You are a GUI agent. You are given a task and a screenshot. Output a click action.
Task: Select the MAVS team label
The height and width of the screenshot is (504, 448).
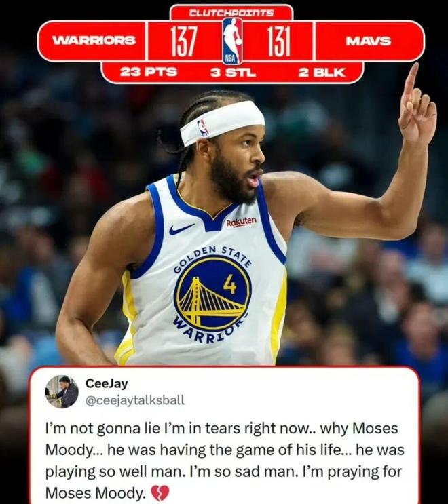click(x=369, y=41)
